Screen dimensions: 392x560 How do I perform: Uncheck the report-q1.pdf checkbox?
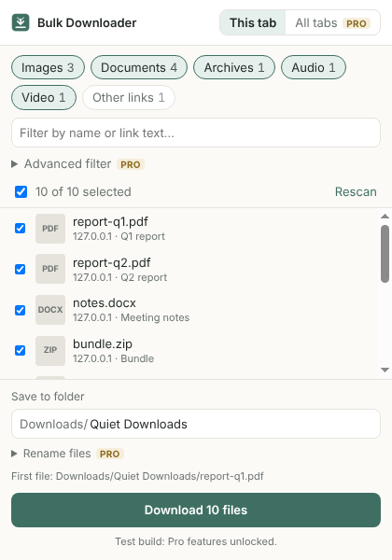click(21, 229)
